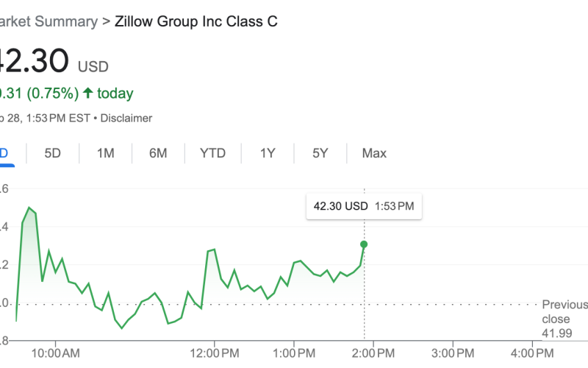
Task: Click the 3:00 PM axis label
Action: [452, 353]
